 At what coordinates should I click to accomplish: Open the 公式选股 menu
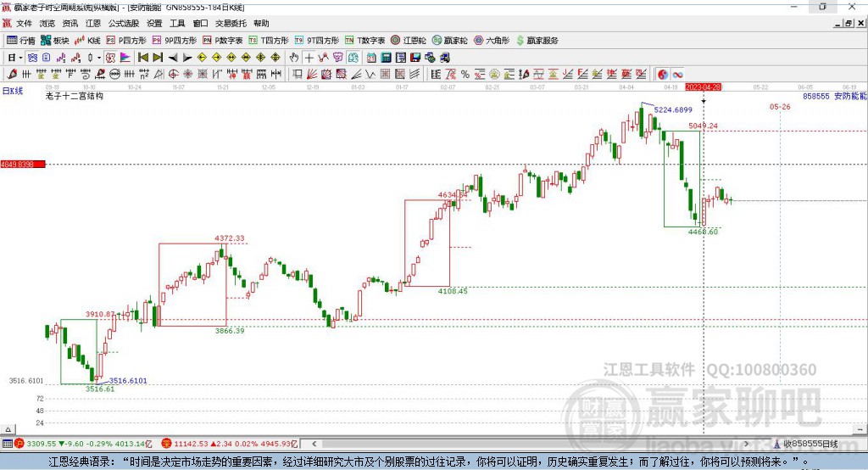coord(122,23)
